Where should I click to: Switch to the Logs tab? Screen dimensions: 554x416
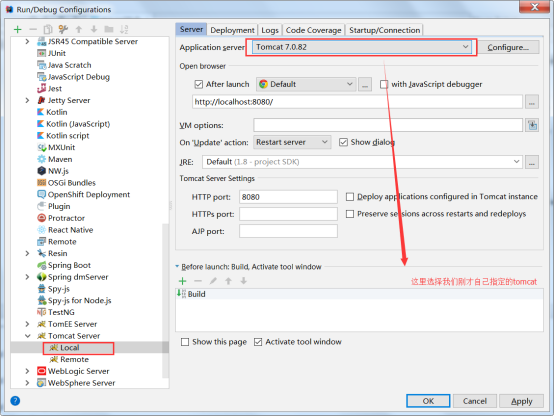(x=270, y=30)
